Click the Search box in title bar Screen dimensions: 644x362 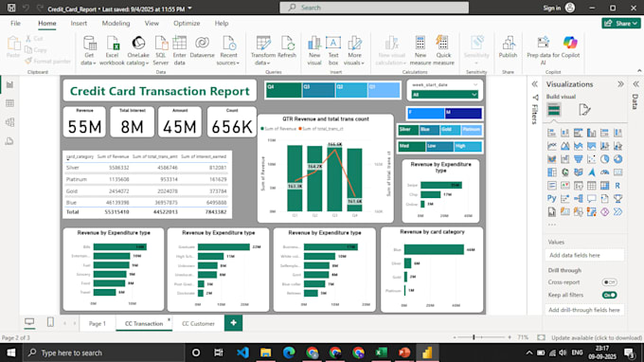374,8
